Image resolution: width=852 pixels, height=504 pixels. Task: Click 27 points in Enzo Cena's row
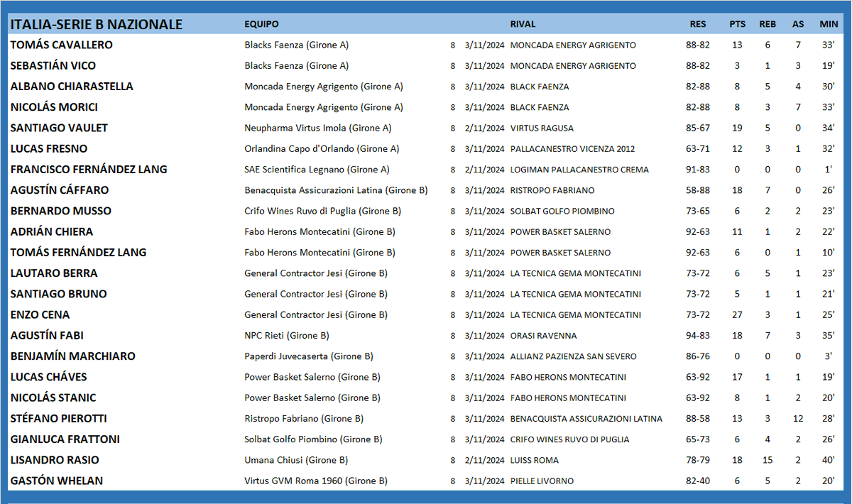tap(737, 314)
